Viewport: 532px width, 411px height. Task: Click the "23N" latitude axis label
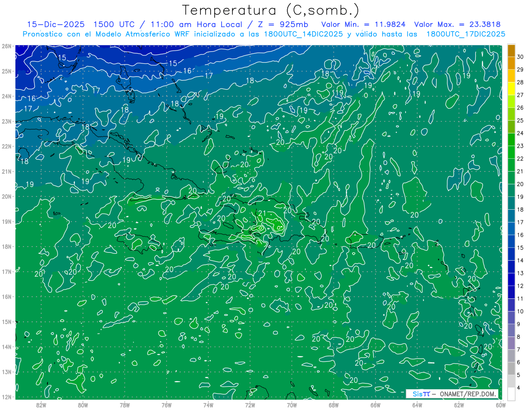tap(7, 121)
